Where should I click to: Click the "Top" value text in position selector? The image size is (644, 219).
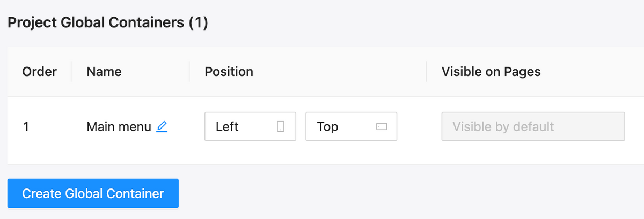tap(327, 127)
